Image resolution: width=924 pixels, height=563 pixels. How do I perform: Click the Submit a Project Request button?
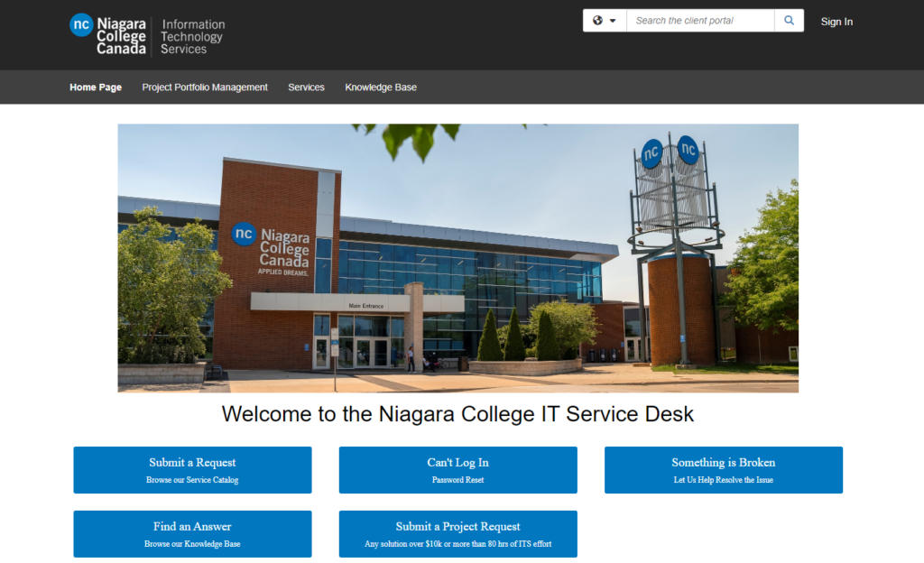tap(457, 534)
